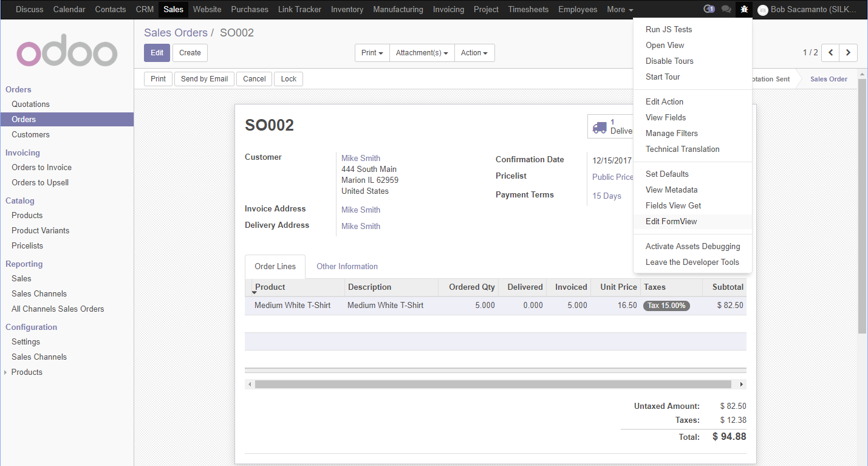The image size is (868, 466).
Task: Select Open View menu entry
Action: pyautogui.click(x=692, y=45)
